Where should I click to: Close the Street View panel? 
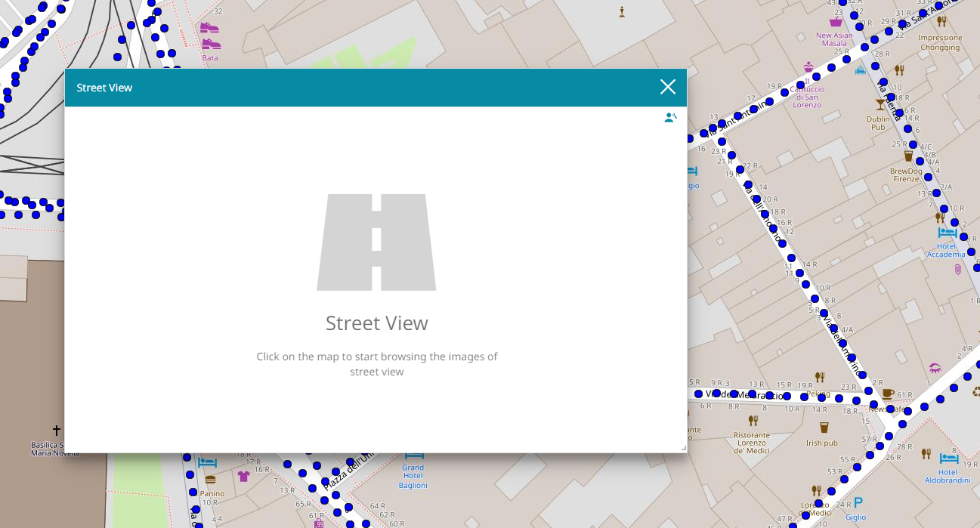[667, 87]
